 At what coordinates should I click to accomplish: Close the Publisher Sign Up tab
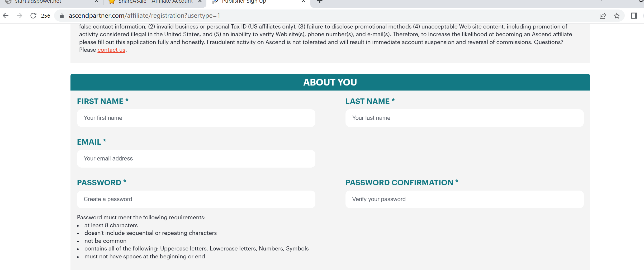click(303, 2)
